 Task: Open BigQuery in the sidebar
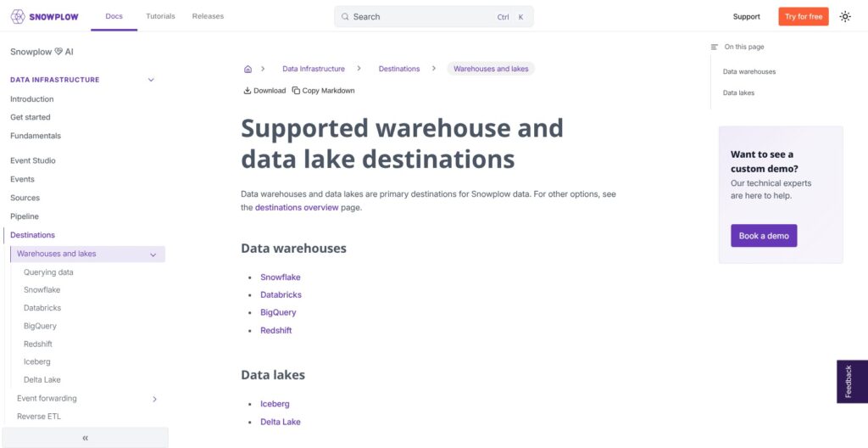(x=40, y=326)
